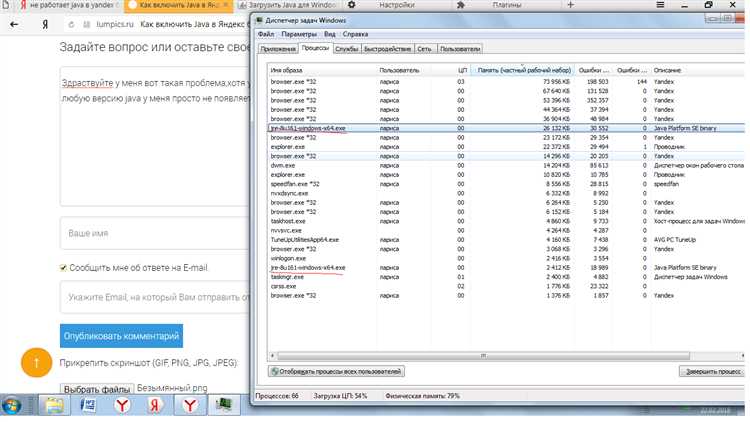This screenshot has height=422, width=750.
Task: Open the Плагины tab puzzle icon
Action: (461, 5)
